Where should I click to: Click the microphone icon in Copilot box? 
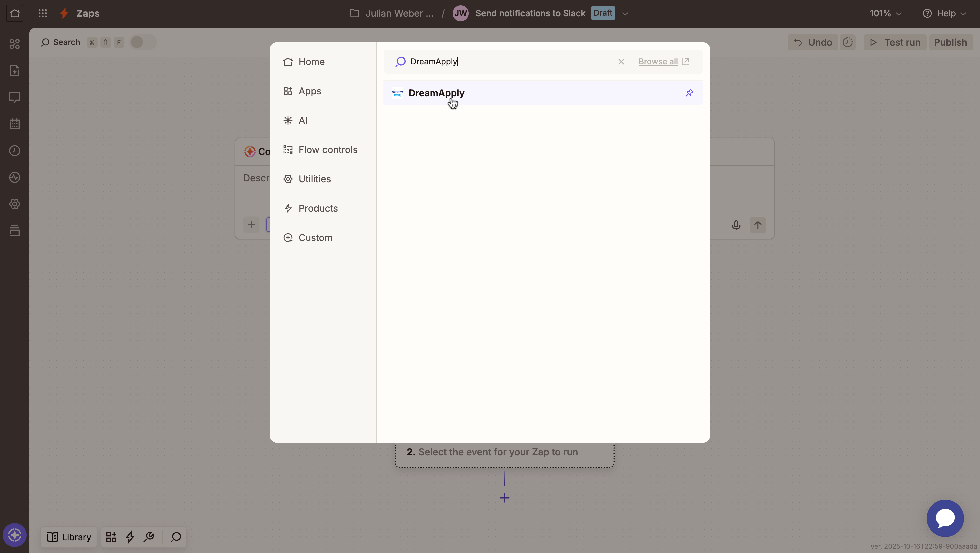tap(736, 225)
